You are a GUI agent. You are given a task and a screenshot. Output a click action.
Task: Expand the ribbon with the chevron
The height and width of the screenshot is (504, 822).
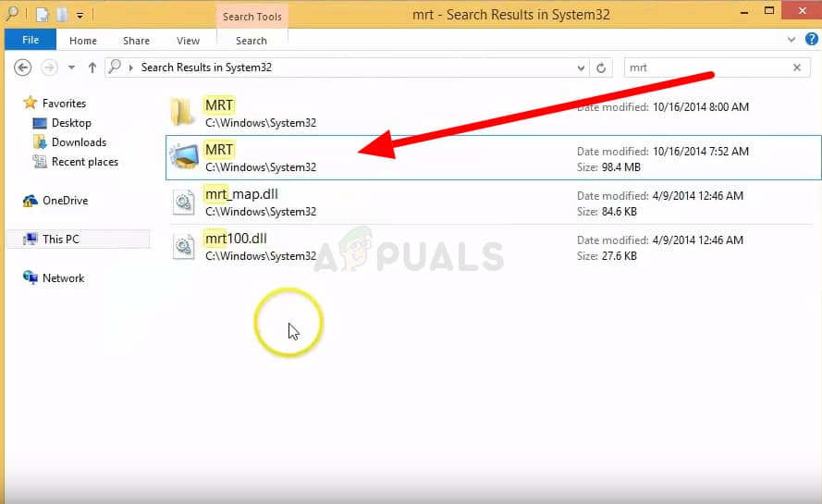pyautogui.click(x=791, y=40)
